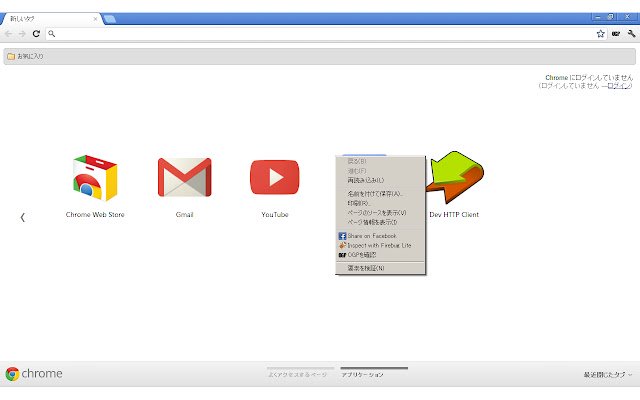Click the ログイン sign-in link

pos(619,86)
